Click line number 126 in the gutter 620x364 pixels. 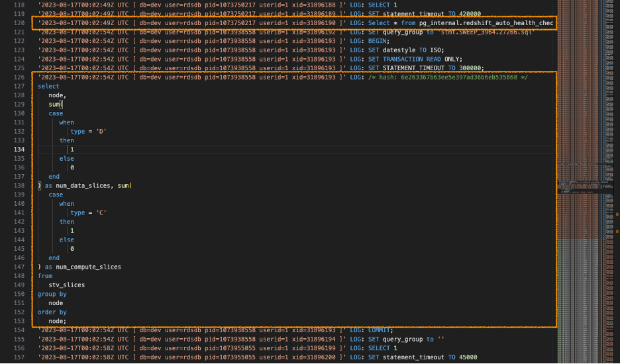coord(19,77)
